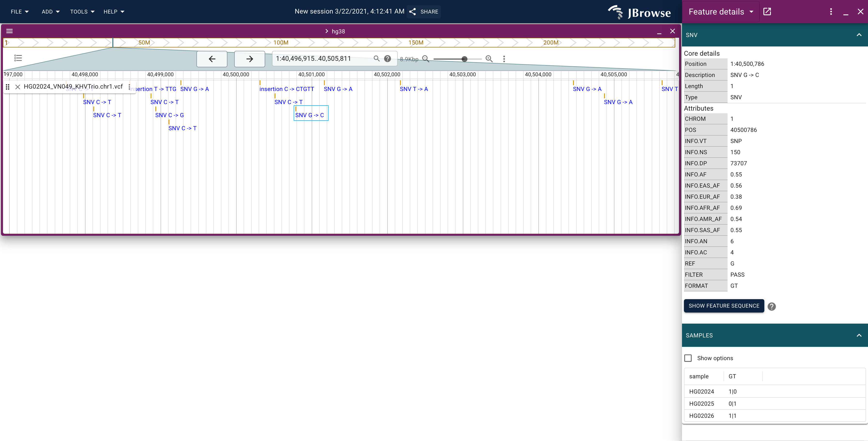This screenshot has width=868, height=441.
Task: Open the track menu three-dot icon
Action: tap(129, 87)
